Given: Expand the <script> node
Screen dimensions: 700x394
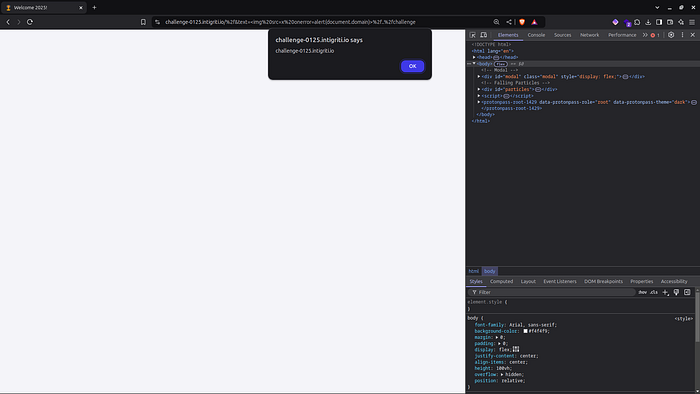Looking at the screenshot, I should (x=479, y=95).
